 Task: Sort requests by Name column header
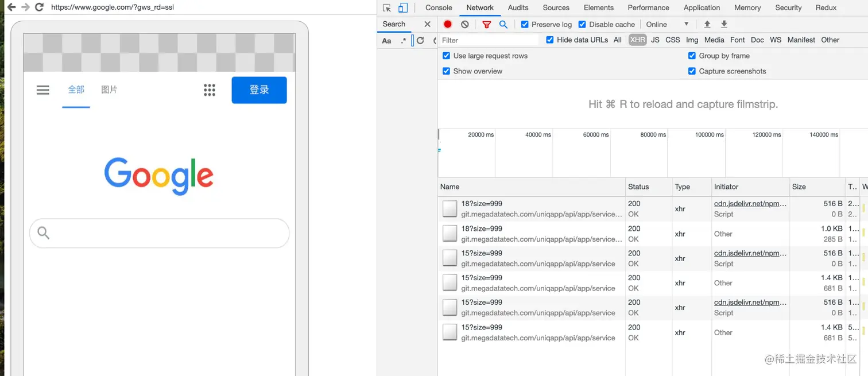point(532,187)
